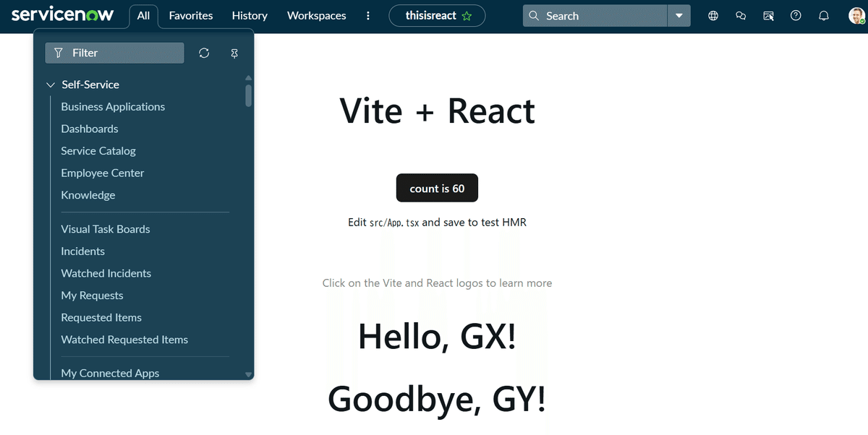Open the more options vertical dots menu
The image size is (868, 435).
[368, 16]
